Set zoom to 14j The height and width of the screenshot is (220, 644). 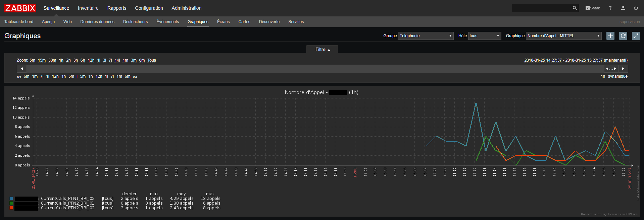tap(117, 60)
